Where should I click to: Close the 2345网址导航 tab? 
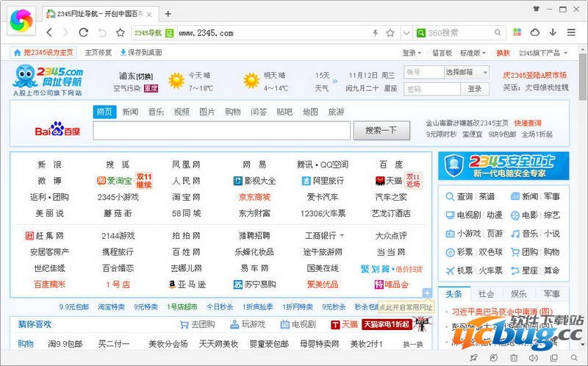pos(149,15)
